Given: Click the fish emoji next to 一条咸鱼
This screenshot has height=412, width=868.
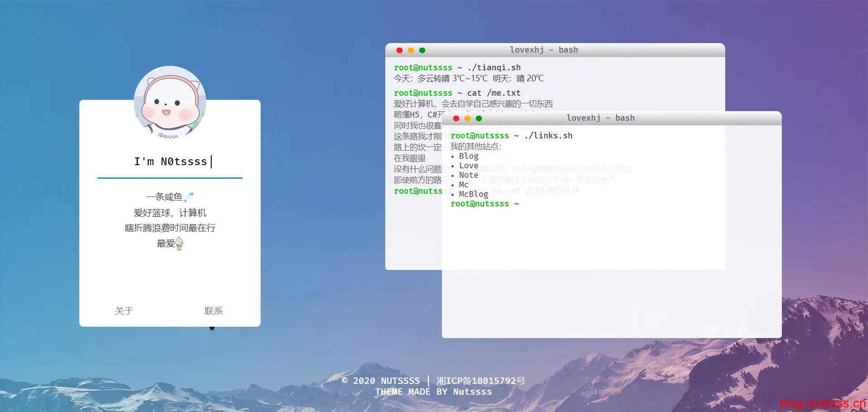Looking at the screenshot, I should pos(189,197).
